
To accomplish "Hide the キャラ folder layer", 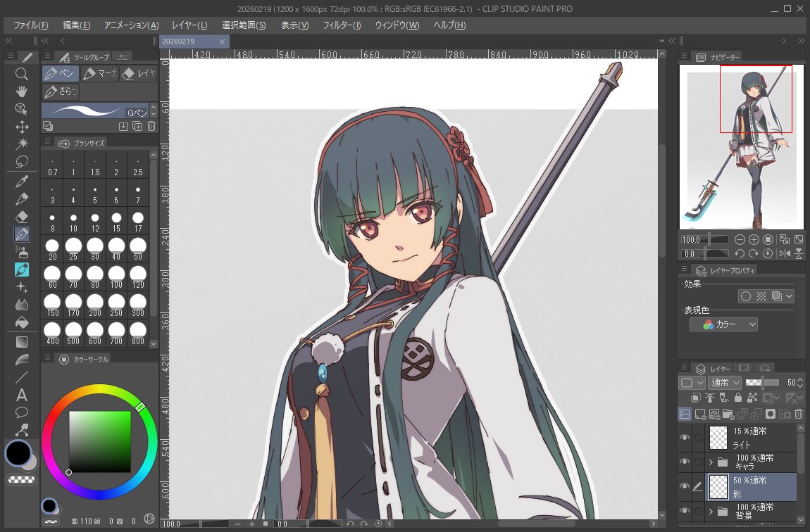I will tap(685, 462).
